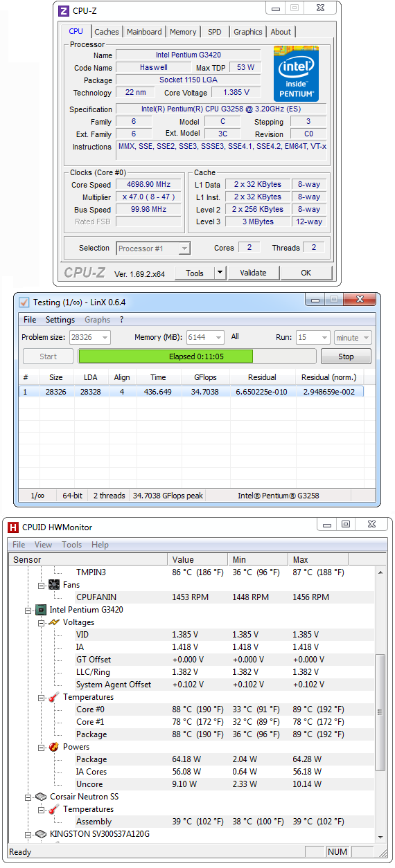Collapse the KINGSTON SV300S37A120G node

(x=28, y=834)
